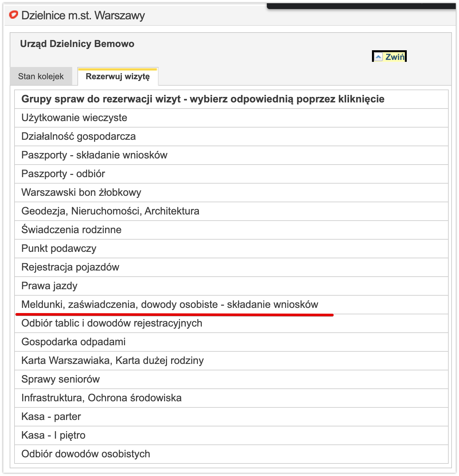Viewport: 459px width, 476px height.
Task: Select Punkt podawczy
Action: 231,249
